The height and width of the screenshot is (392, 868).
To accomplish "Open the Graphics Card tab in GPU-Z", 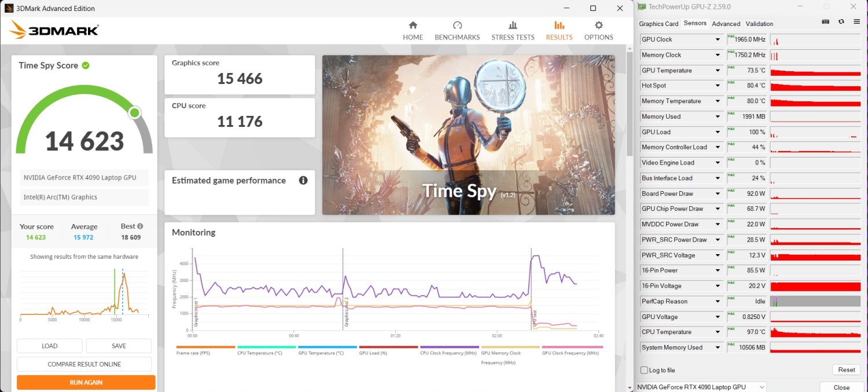I will pyautogui.click(x=659, y=24).
